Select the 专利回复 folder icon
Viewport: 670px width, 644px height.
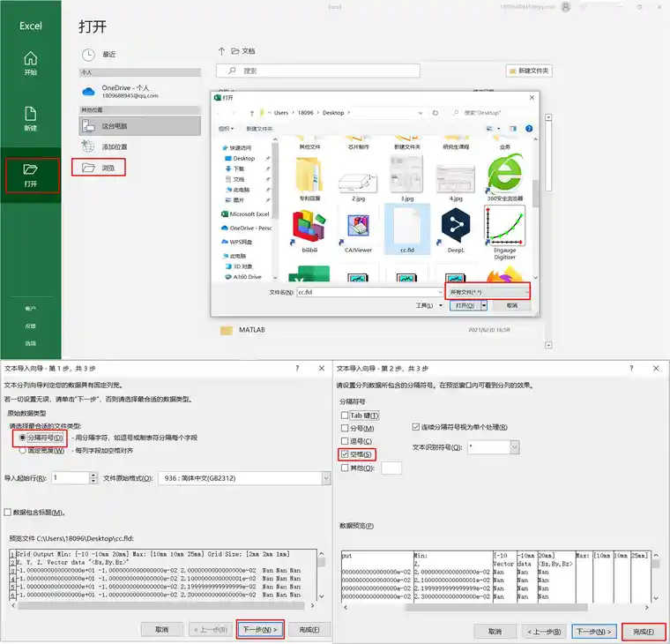click(x=309, y=175)
